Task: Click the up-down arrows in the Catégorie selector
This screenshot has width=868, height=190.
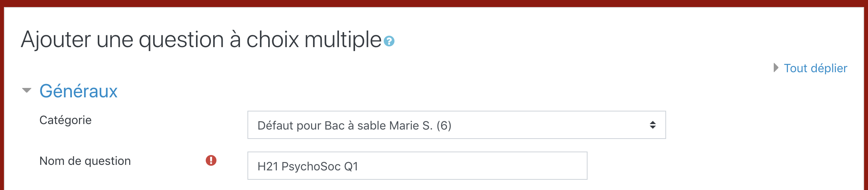Action: point(652,125)
